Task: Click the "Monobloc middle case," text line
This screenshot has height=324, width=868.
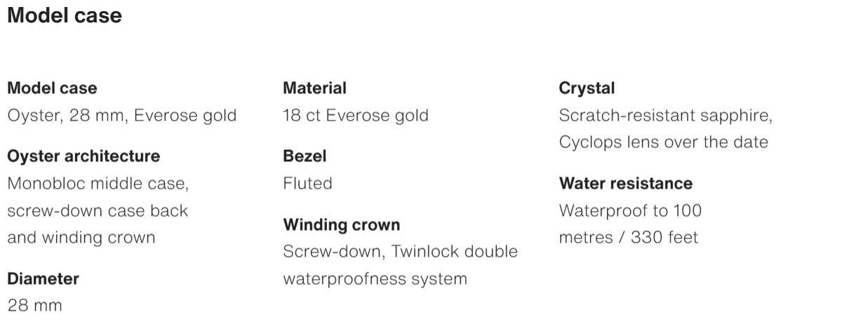Action: tap(98, 184)
